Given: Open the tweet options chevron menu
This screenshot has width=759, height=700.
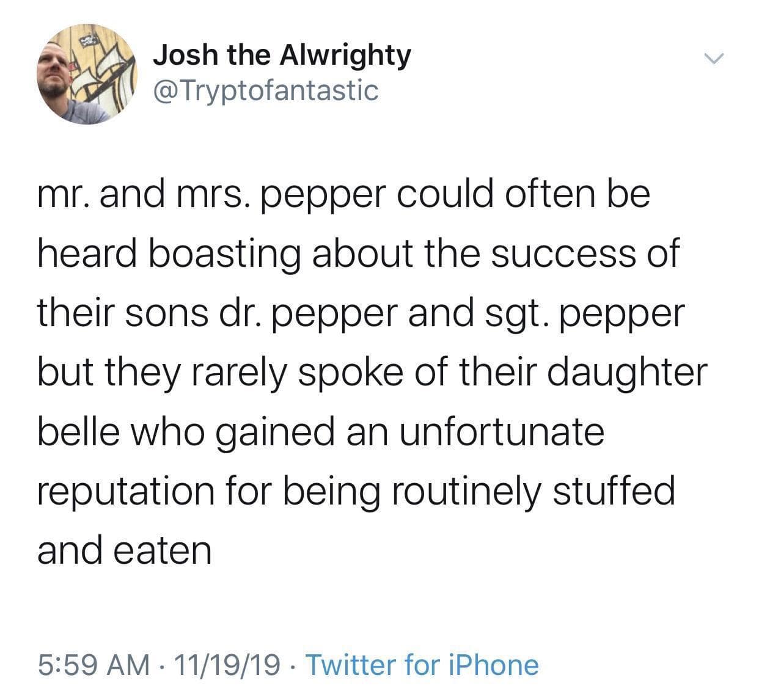Looking at the screenshot, I should tap(713, 59).
